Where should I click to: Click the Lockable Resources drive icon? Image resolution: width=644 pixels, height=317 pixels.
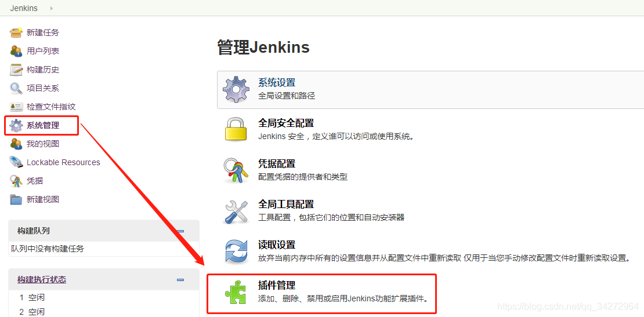pyautogui.click(x=16, y=162)
